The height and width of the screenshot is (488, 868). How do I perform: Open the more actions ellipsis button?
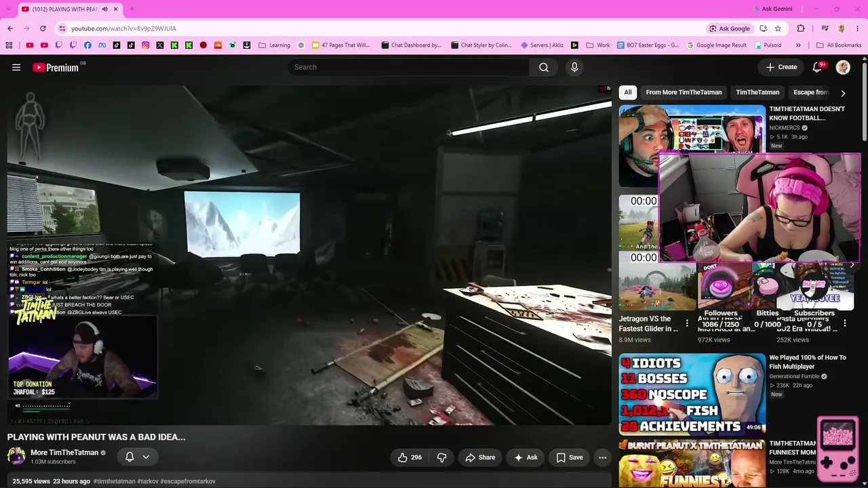602,457
